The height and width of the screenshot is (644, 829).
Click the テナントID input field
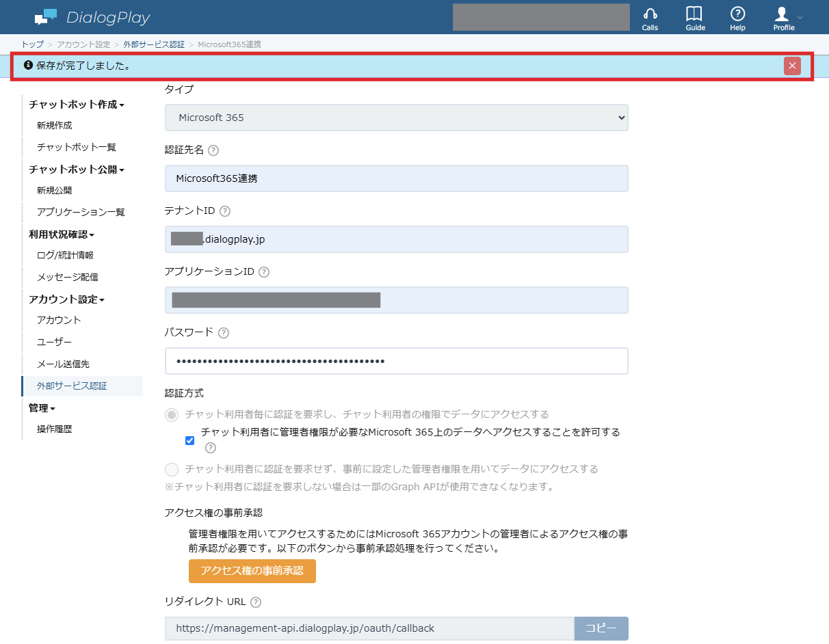click(397, 239)
